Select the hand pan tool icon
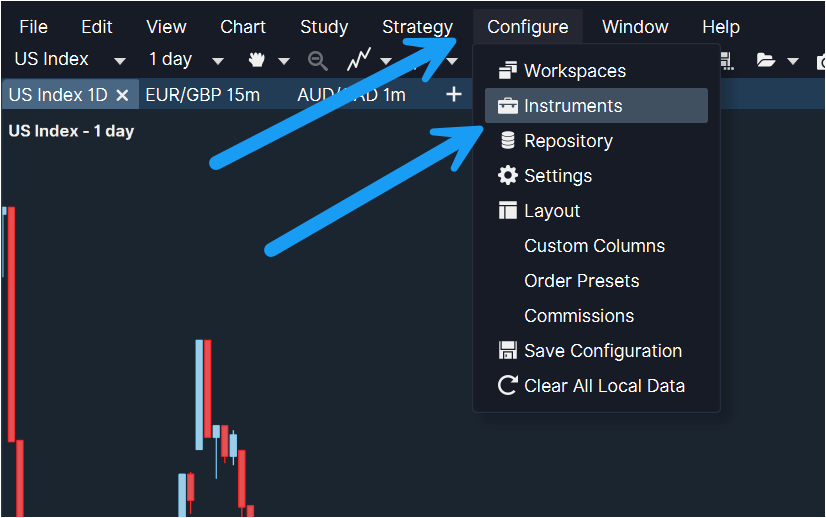 (x=257, y=60)
